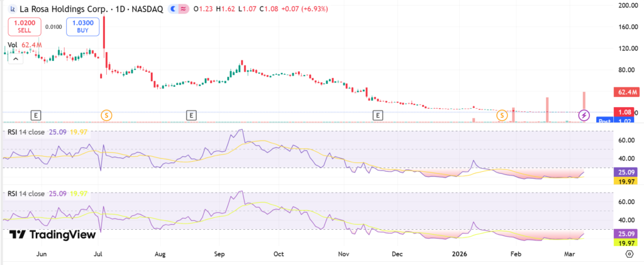Click the 120.00 price axis label

[627, 48]
